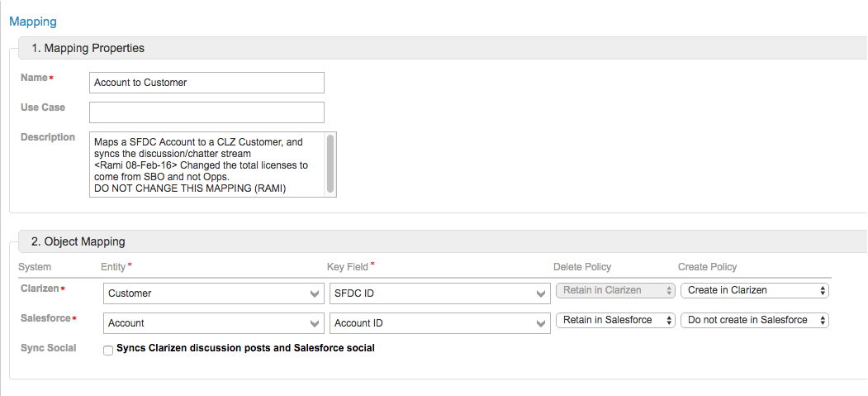The width and height of the screenshot is (868, 396).
Task: Click the chevron arrow on Account entity field
Action: tap(315, 323)
